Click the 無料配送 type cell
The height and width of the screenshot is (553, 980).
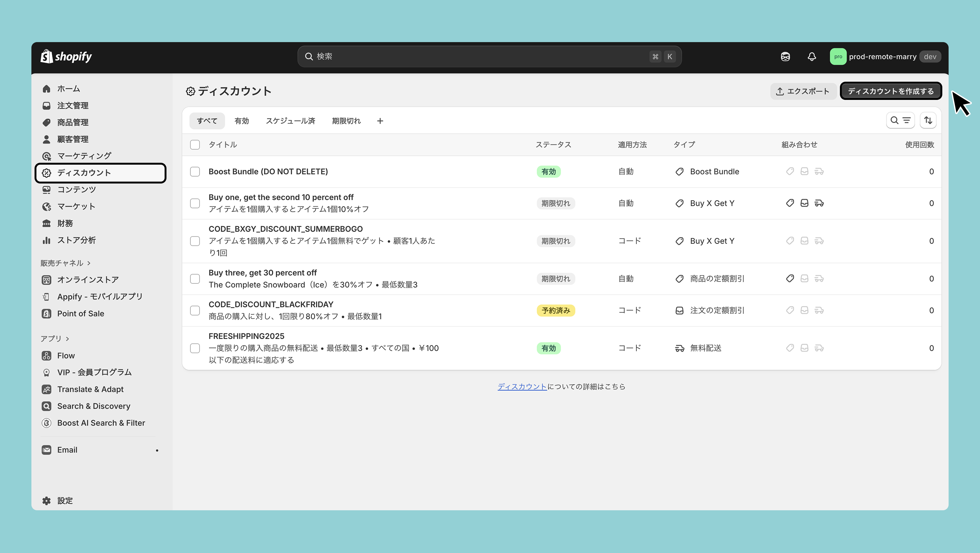pyautogui.click(x=698, y=348)
